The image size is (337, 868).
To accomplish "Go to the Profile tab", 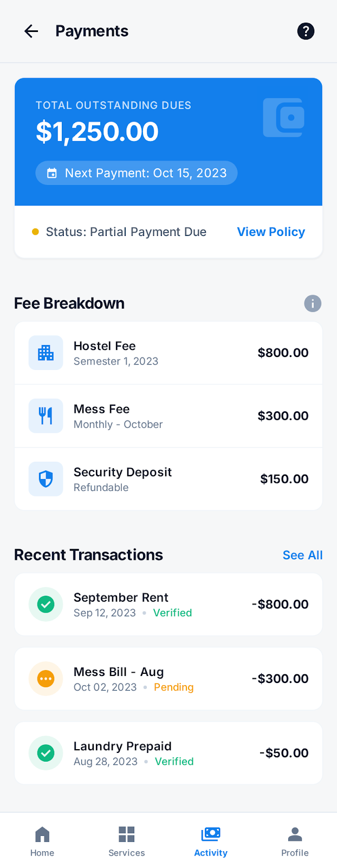I will 295,841.
